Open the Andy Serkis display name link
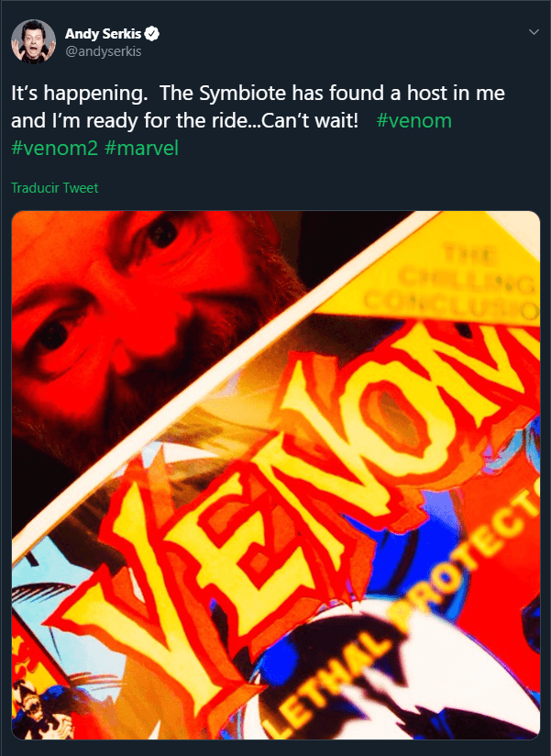 tap(104, 34)
